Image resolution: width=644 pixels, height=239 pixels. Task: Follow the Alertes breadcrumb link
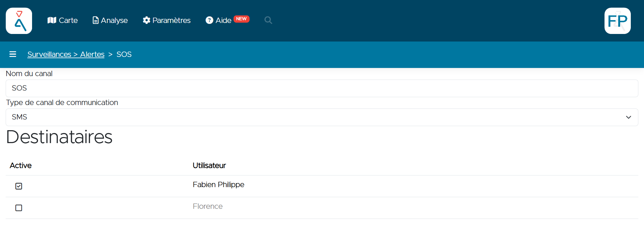coord(92,54)
